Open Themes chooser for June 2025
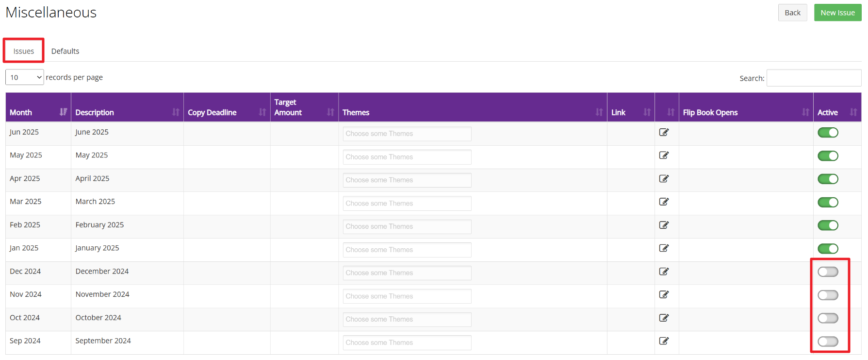This screenshot has height=360, width=868. coord(407,134)
